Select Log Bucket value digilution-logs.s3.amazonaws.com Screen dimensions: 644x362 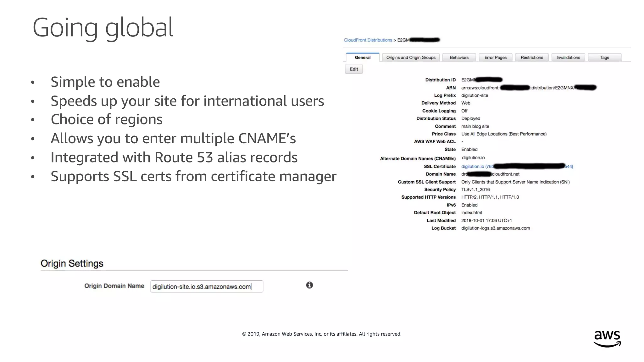coord(496,228)
